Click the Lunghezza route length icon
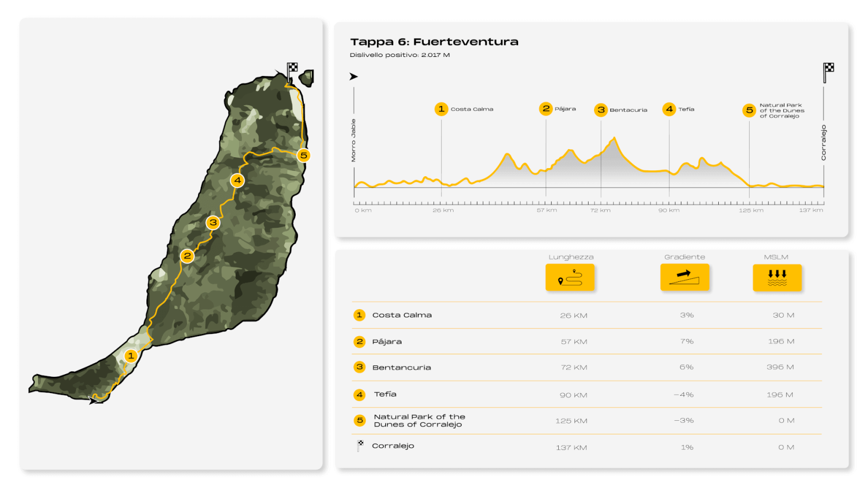The image size is (868, 488). [570, 278]
